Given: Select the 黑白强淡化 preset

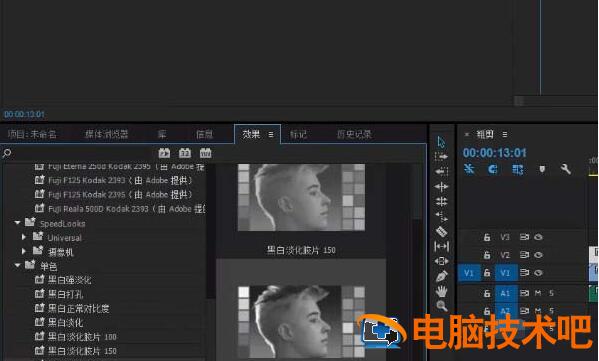Looking at the screenshot, I should coord(69,280).
